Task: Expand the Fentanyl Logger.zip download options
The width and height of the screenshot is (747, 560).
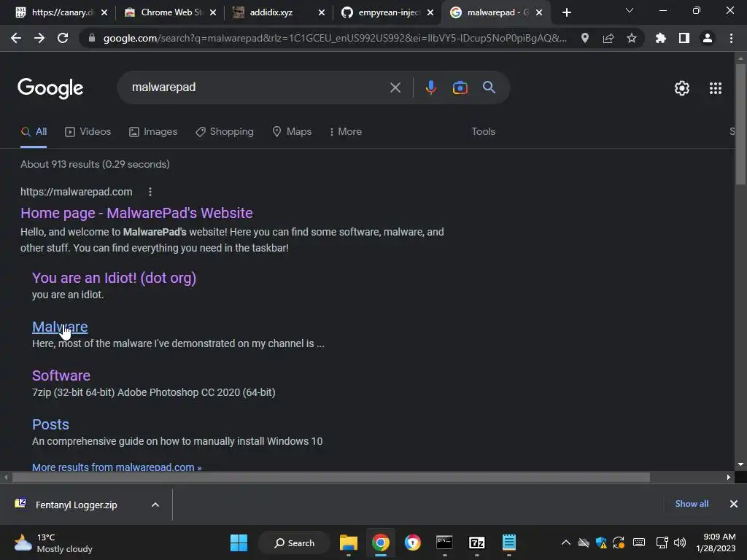Action: tap(155, 505)
